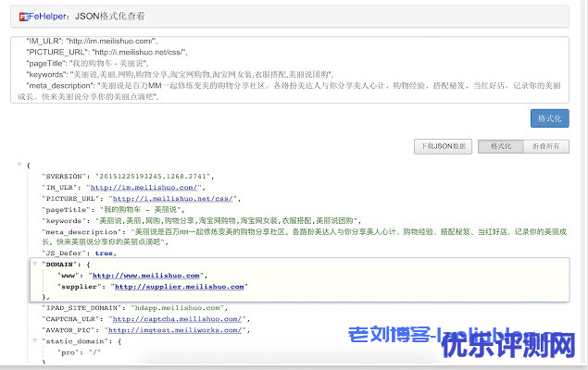588x370 pixels.
Task: Switch to the 格式化 view toggle
Action: point(501,146)
